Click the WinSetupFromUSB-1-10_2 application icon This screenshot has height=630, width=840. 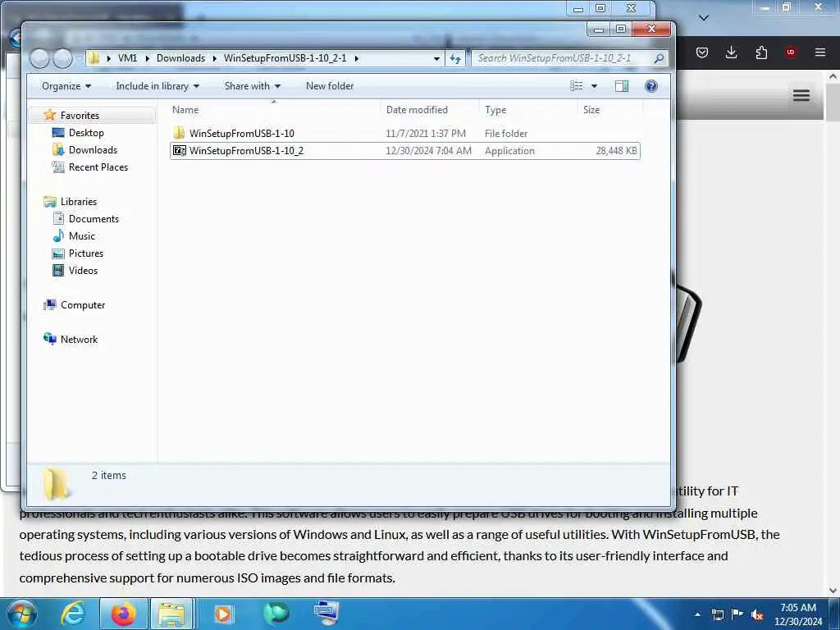point(180,151)
